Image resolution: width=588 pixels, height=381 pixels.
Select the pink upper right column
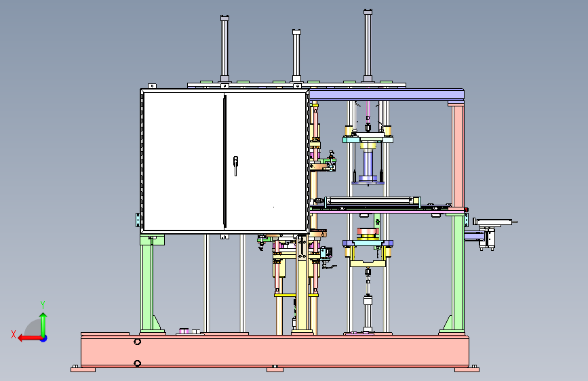458,157
